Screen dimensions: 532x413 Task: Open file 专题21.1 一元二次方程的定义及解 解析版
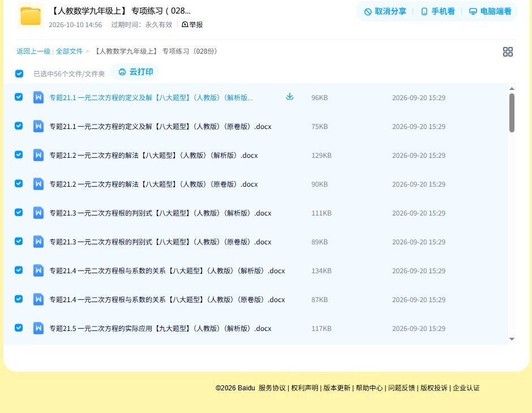tap(151, 98)
